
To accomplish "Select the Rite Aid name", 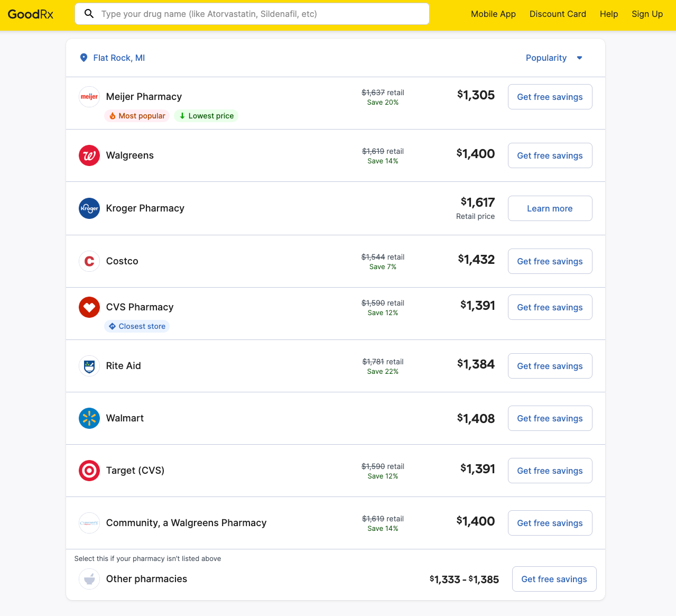I will click(x=124, y=366).
